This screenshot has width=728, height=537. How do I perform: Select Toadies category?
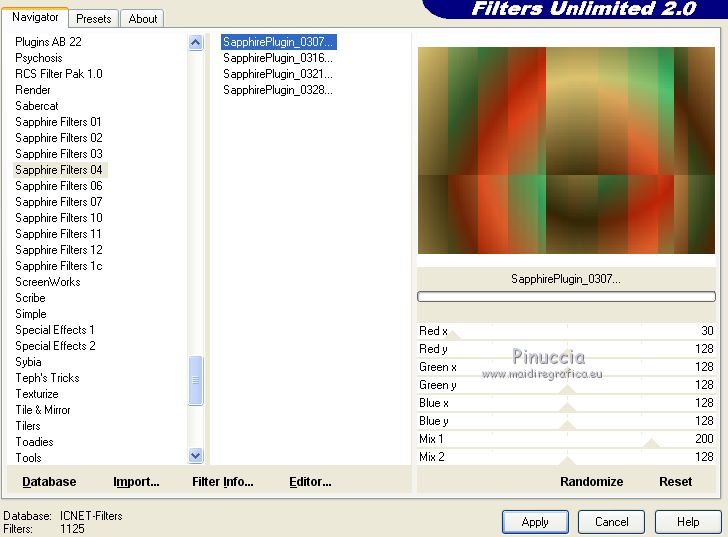tap(34, 442)
